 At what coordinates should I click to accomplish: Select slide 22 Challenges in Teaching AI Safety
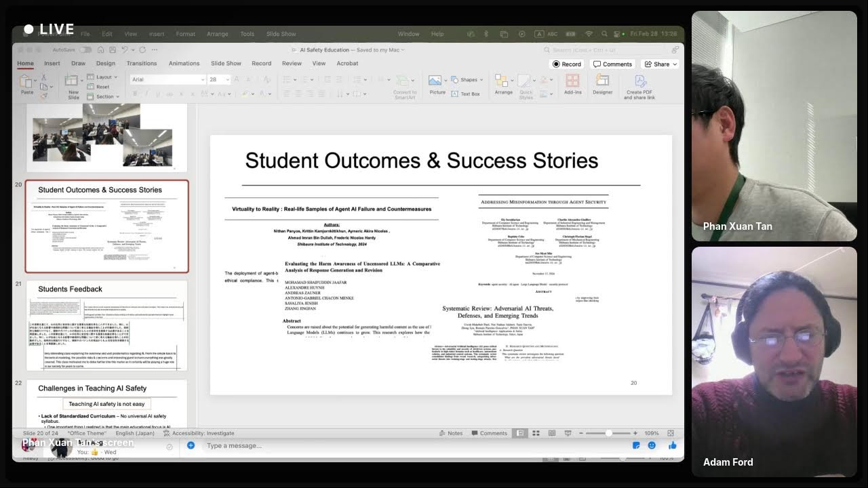click(x=106, y=403)
